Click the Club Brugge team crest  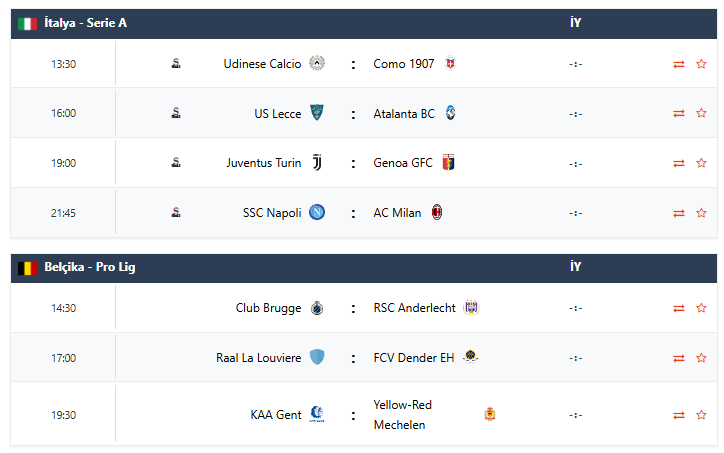[317, 308]
